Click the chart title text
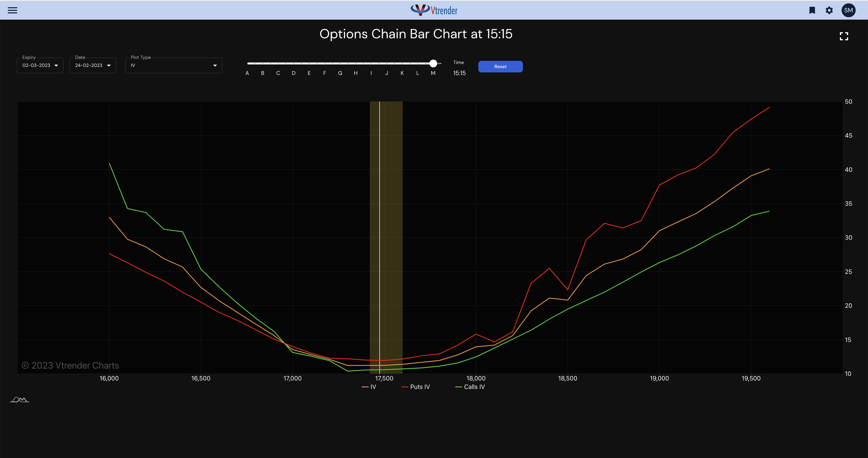868x458 pixels. [x=416, y=34]
